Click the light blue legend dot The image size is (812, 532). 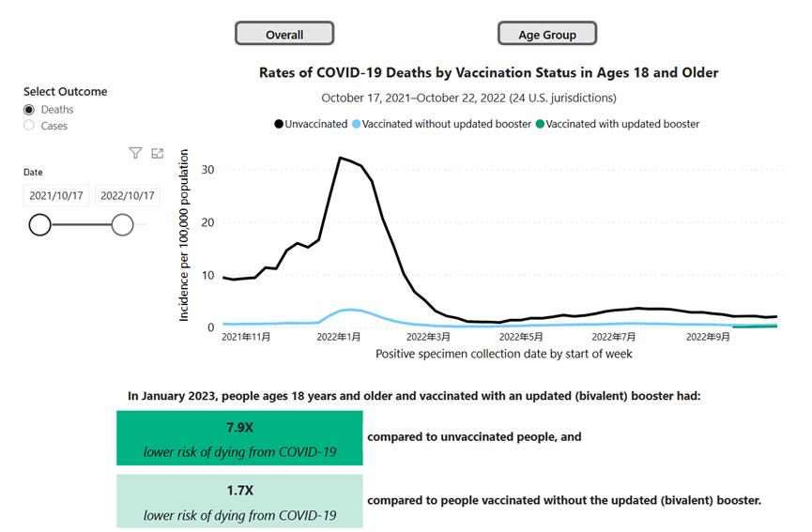click(x=355, y=124)
